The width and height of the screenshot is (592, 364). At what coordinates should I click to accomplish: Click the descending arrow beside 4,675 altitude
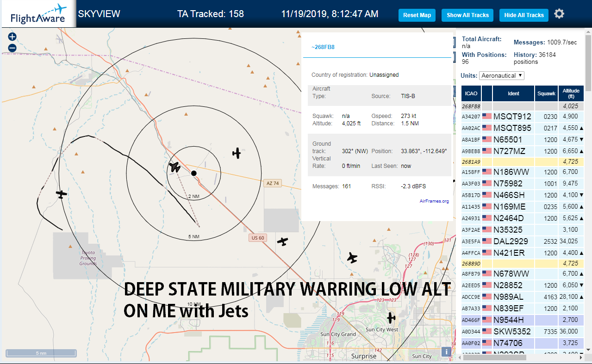click(x=581, y=139)
